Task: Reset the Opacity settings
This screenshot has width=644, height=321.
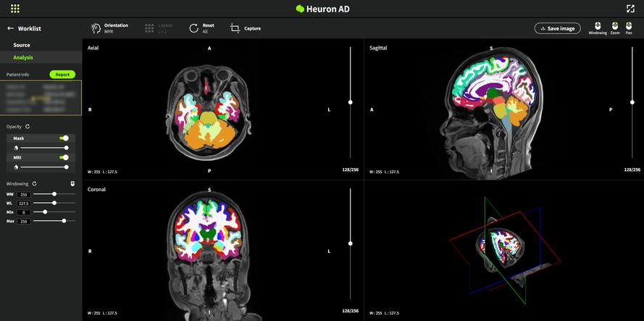Action: tap(28, 126)
